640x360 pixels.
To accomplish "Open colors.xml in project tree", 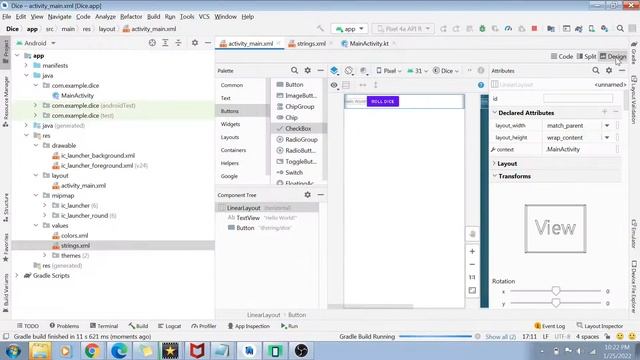I will (74, 236).
